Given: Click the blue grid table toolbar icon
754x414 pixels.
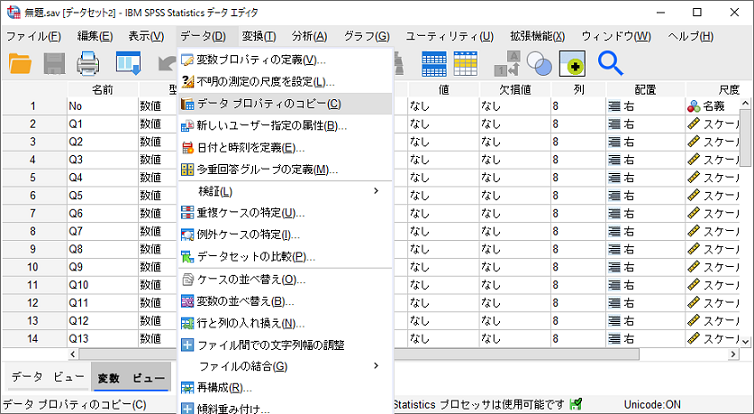Looking at the screenshot, I should point(434,64).
